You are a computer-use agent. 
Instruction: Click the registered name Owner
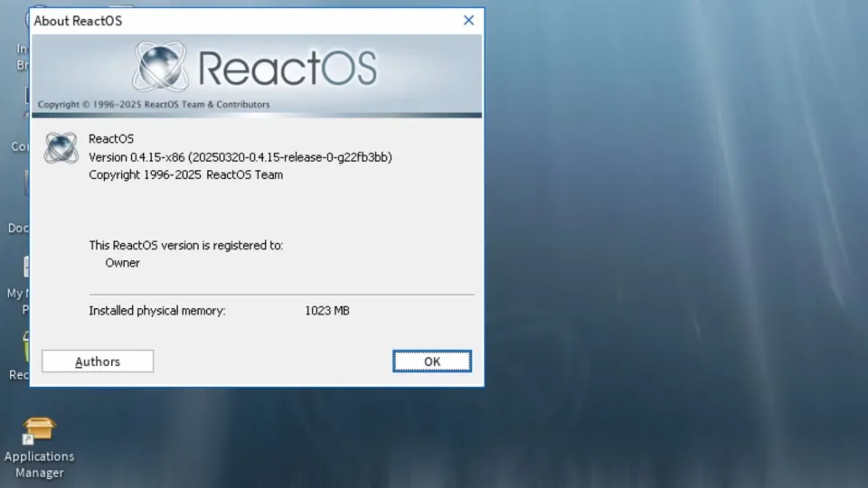[123, 263]
